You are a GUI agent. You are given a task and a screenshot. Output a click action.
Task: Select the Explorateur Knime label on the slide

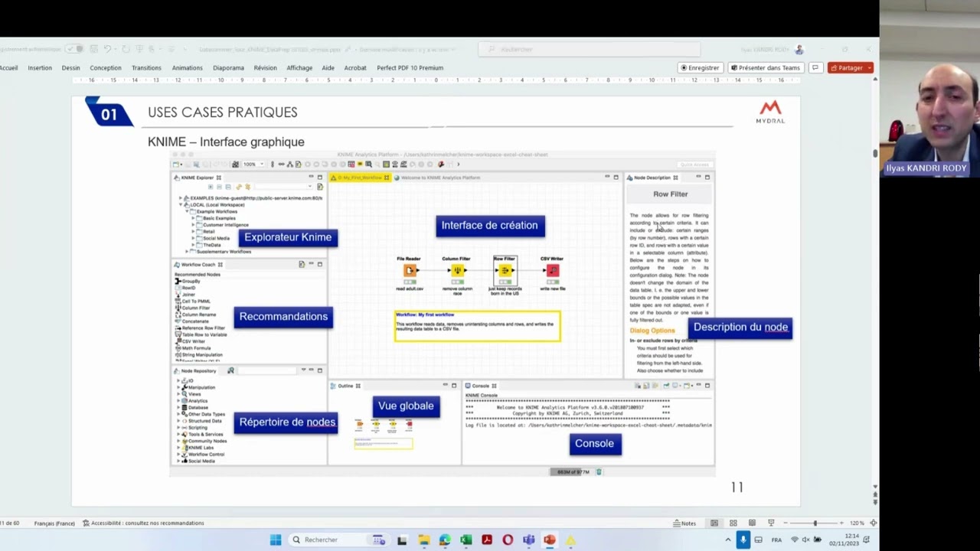[288, 237]
